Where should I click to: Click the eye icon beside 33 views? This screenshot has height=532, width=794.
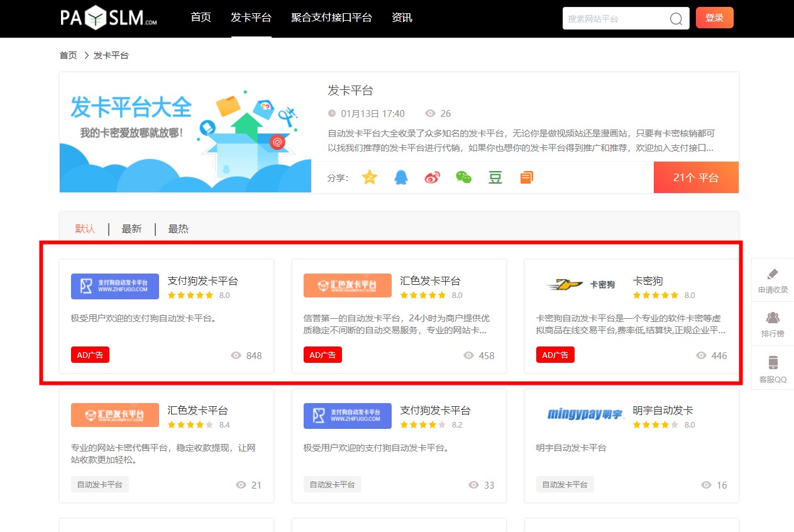473,485
